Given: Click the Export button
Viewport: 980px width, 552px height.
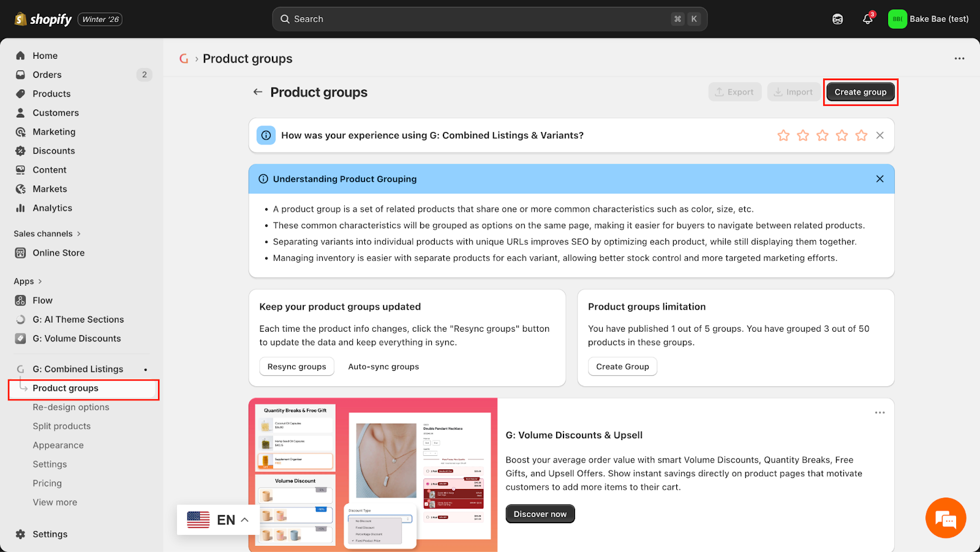Looking at the screenshot, I should pyautogui.click(x=734, y=92).
